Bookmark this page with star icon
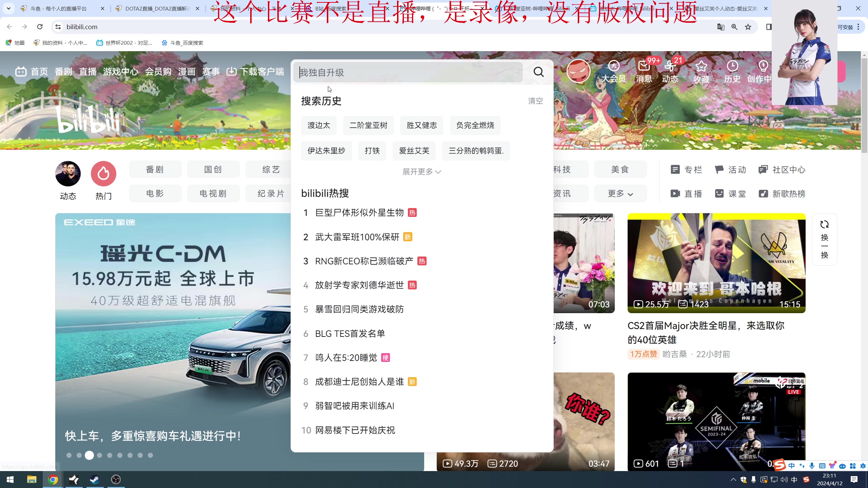868x488 pixels. [748, 27]
